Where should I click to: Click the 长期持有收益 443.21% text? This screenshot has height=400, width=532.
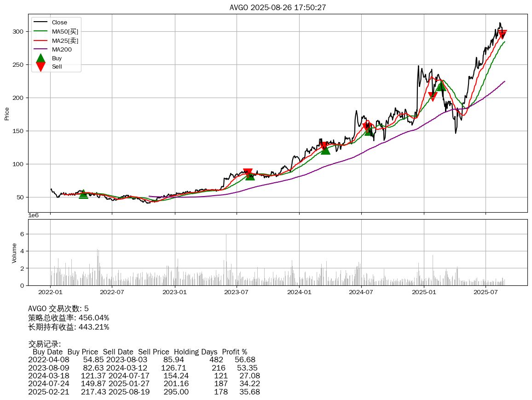[69, 327]
